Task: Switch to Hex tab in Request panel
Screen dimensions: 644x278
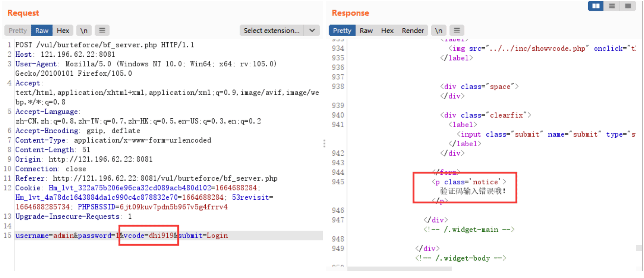Action: pyautogui.click(x=63, y=30)
